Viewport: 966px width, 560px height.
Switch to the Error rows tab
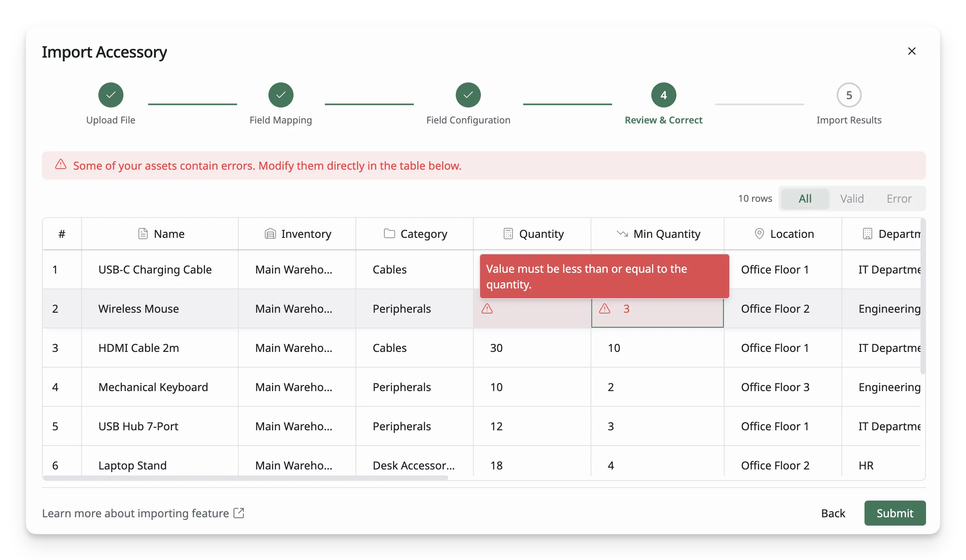pyautogui.click(x=899, y=198)
